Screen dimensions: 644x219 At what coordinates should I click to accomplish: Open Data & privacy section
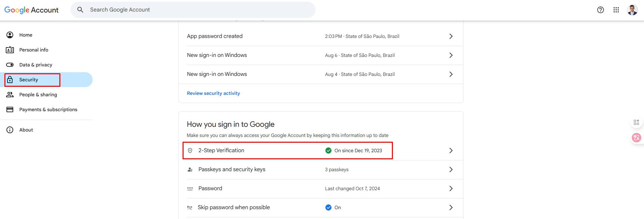pyautogui.click(x=46, y=65)
